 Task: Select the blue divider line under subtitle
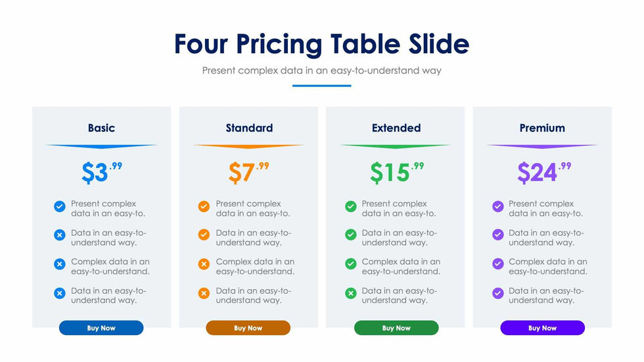[321, 85]
